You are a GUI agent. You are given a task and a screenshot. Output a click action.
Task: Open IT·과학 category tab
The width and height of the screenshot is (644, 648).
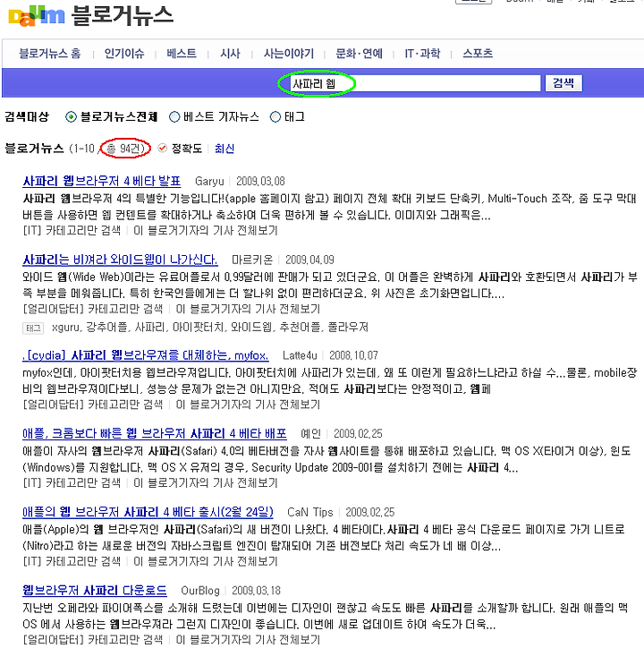pyautogui.click(x=422, y=54)
